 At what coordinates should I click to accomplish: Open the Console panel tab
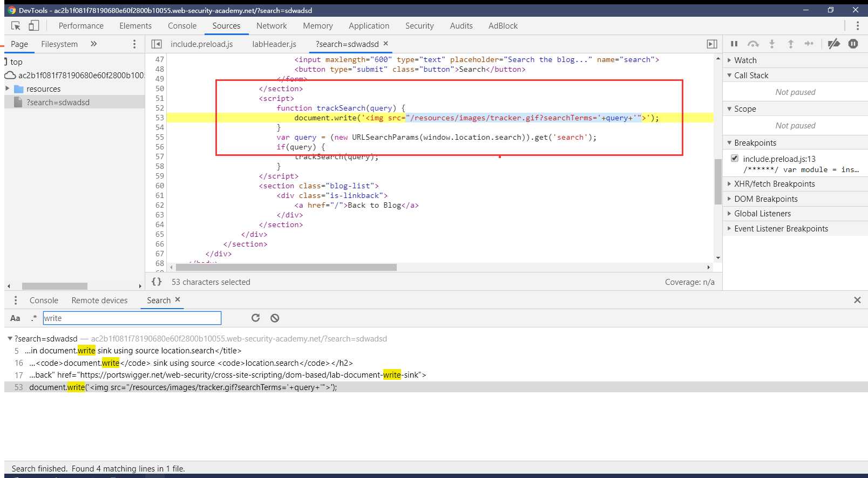coord(182,25)
